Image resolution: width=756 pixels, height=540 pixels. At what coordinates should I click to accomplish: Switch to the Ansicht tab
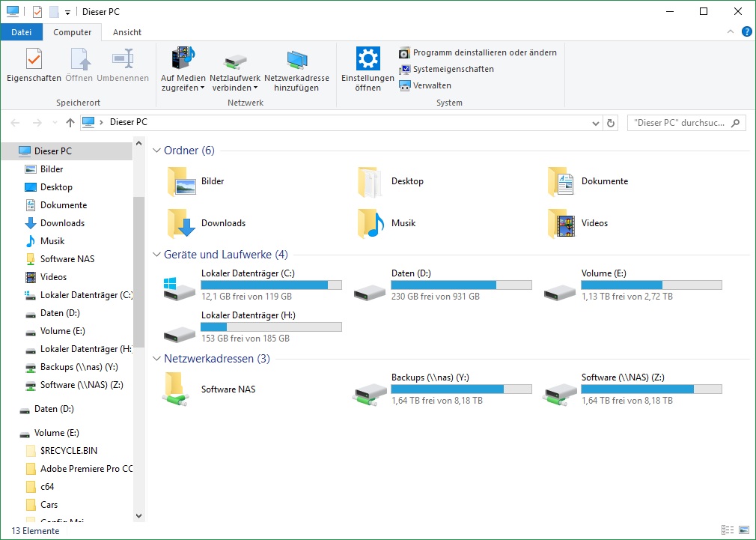126,32
